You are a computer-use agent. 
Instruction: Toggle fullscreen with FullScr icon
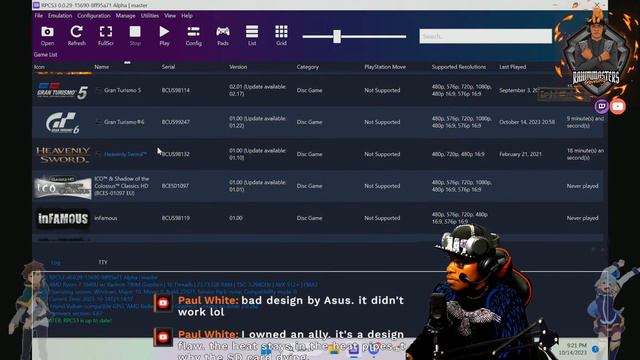pyautogui.click(x=106, y=36)
